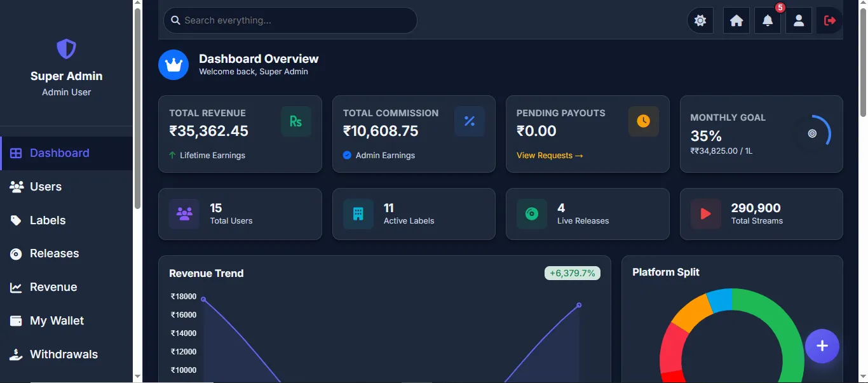Click the blue crown icon beside Dashboard Overview

pos(173,65)
